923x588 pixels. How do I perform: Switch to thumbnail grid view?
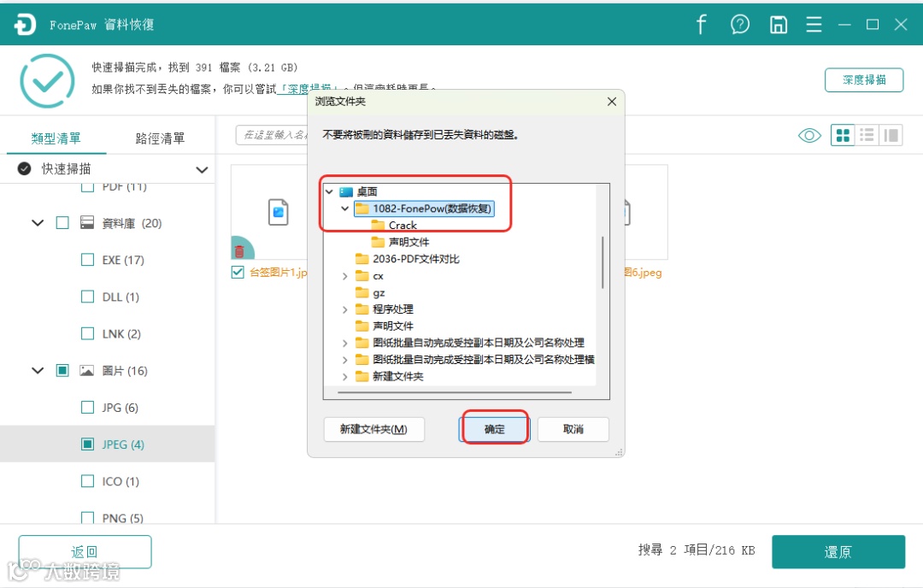pyautogui.click(x=843, y=135)
